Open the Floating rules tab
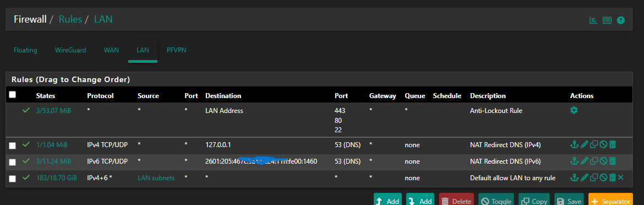Image resolution: width=644 pixels, height=205 pixels. (x=25, y=50)
